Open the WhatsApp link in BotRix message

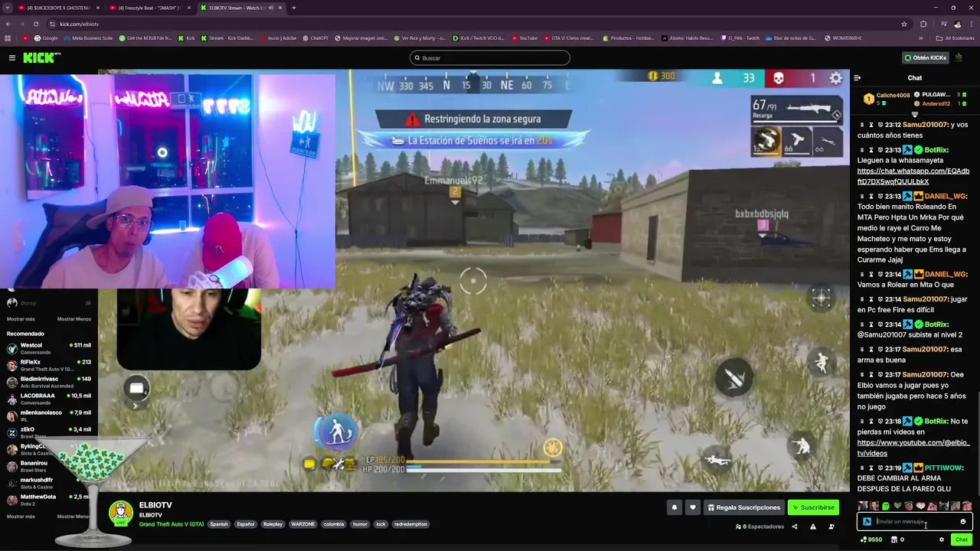pos(913,176)
